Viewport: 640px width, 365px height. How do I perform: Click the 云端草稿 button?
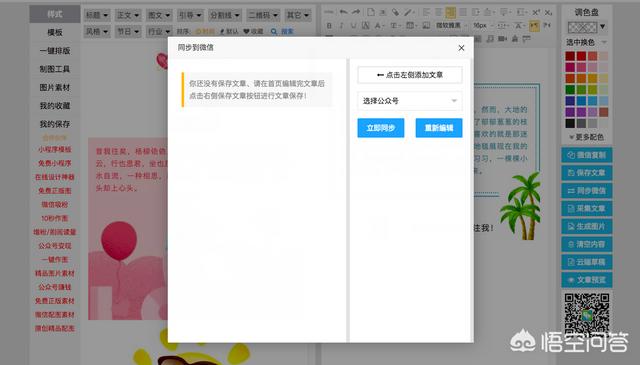tap(587, 262)
